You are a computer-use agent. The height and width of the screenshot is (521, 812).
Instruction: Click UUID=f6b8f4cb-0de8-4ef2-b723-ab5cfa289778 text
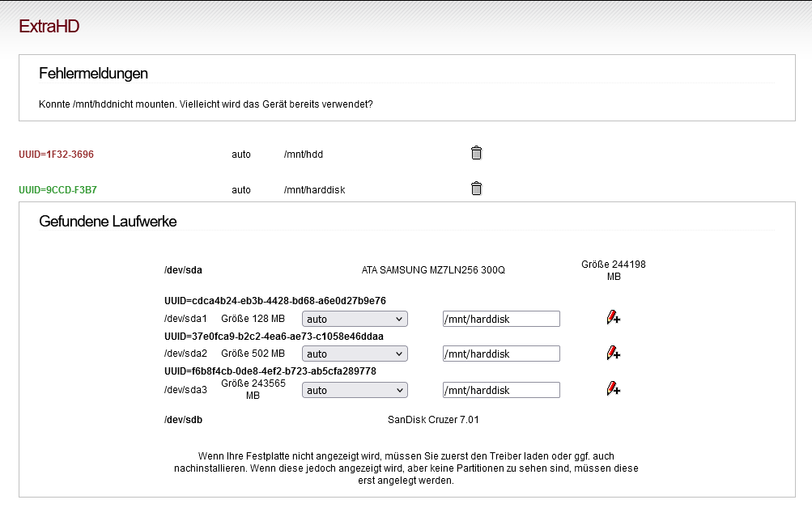(270, 371)
